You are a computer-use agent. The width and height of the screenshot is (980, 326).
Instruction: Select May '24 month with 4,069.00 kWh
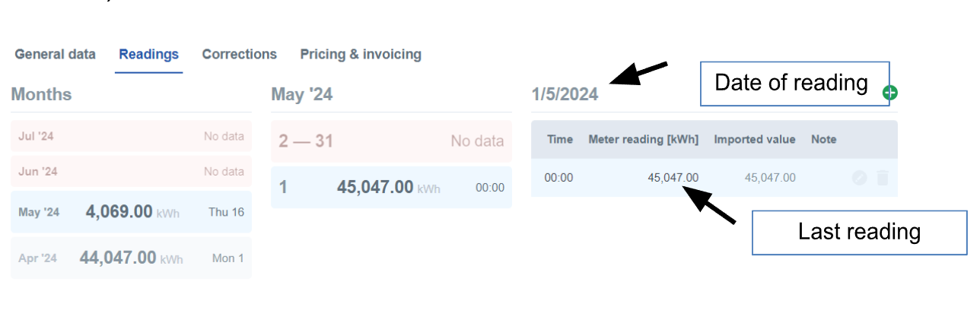[131, 212]
